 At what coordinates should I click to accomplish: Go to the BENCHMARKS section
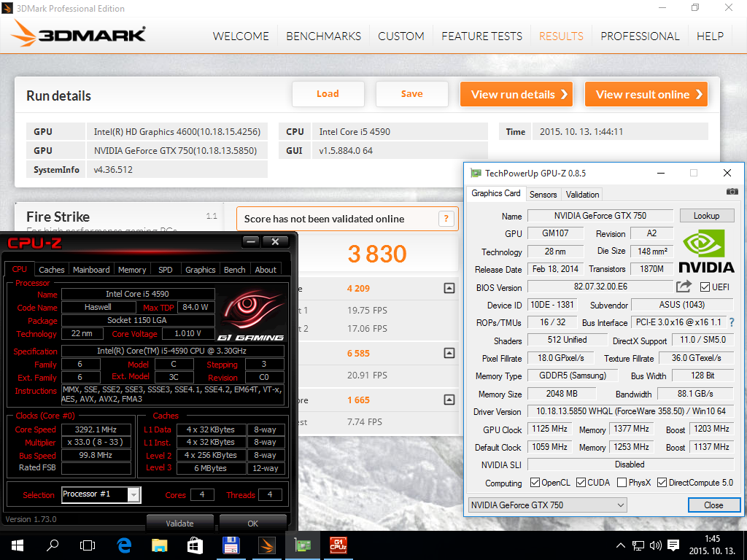tap(323, 36)
